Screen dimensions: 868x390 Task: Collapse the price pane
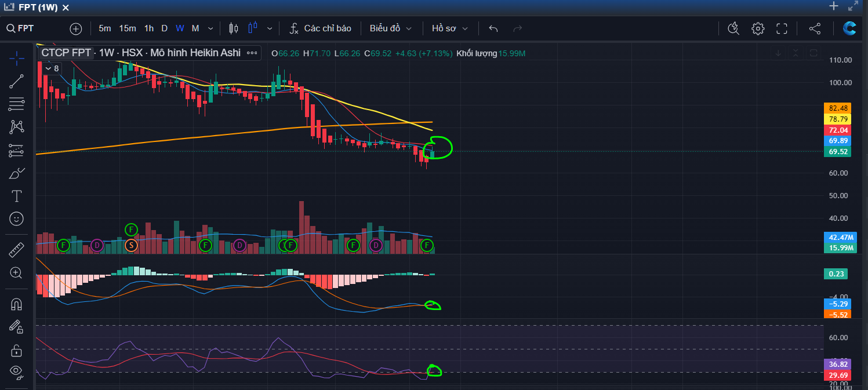click(x=796, y=53)
